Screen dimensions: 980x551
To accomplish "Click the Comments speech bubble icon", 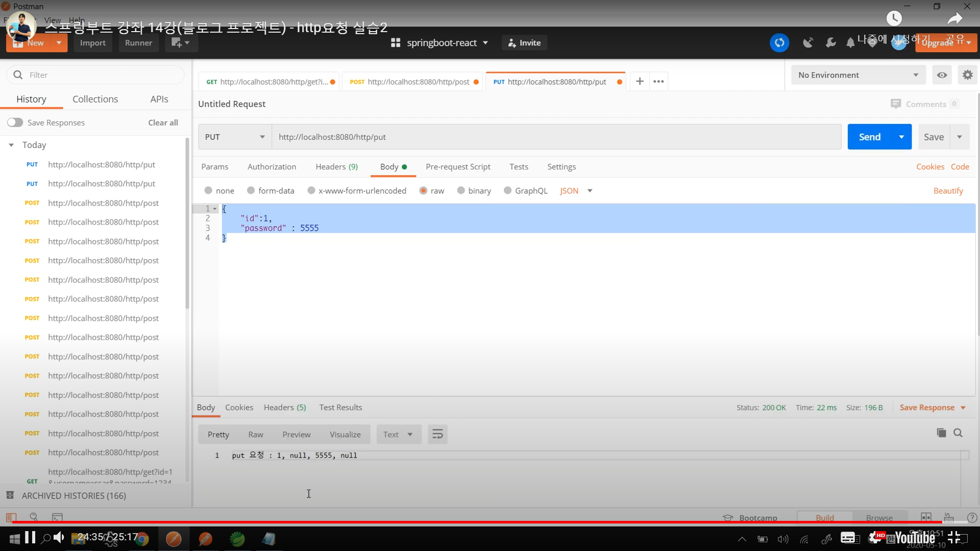I will pyautogui.click(x=896, y=104).
